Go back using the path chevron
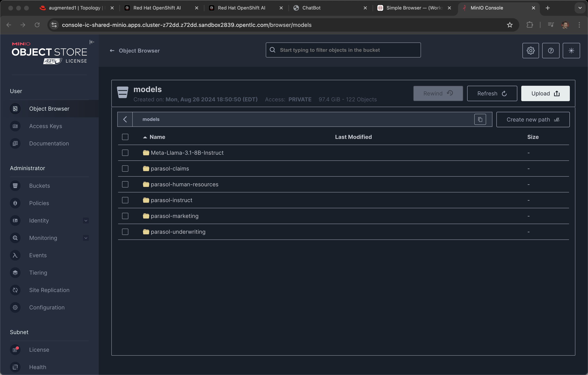The image size is (588, 375). [x=125, y=120]
